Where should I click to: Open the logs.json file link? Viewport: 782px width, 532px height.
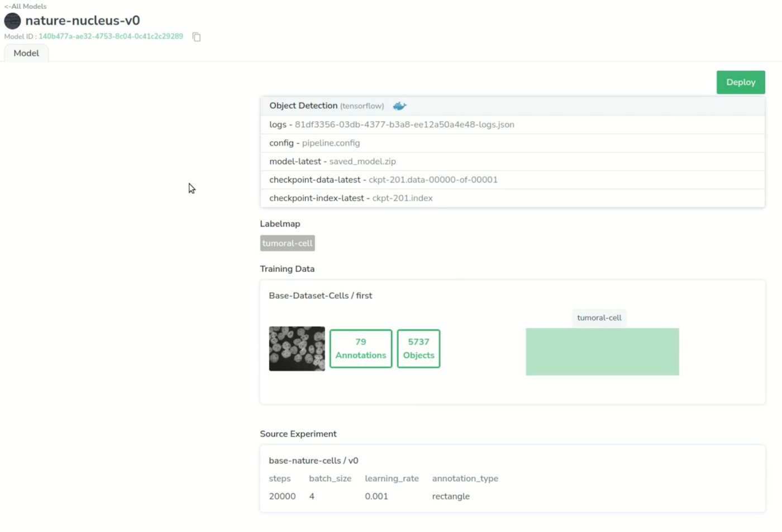(x=404, y=124)
